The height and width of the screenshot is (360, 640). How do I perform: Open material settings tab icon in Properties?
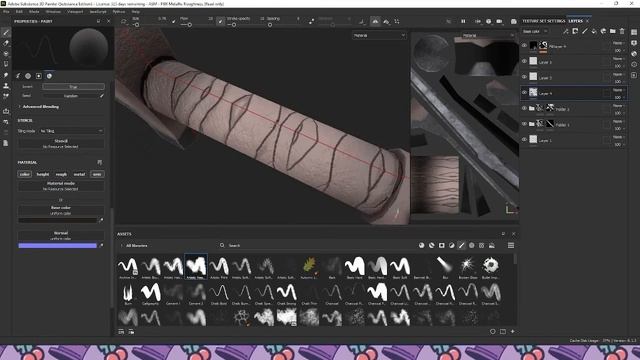click(49, 76)
